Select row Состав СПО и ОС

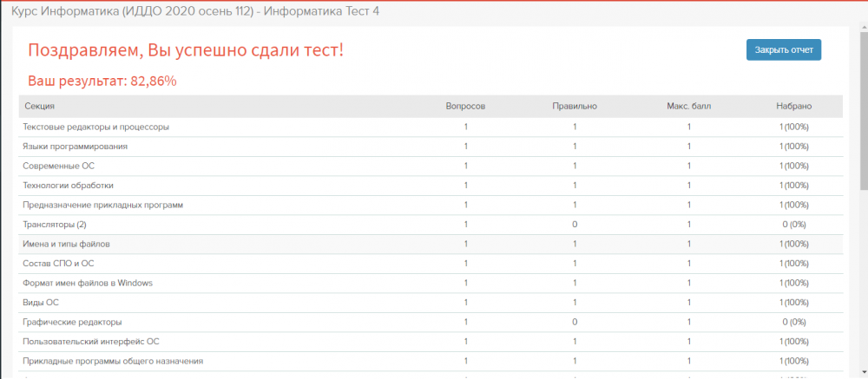tap(431, 264)
